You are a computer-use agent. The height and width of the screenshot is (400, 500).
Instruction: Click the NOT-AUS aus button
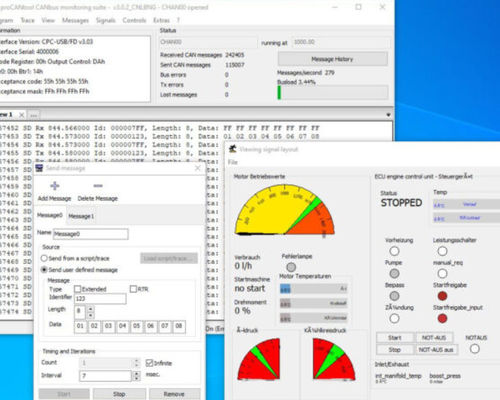click(436, 349)
